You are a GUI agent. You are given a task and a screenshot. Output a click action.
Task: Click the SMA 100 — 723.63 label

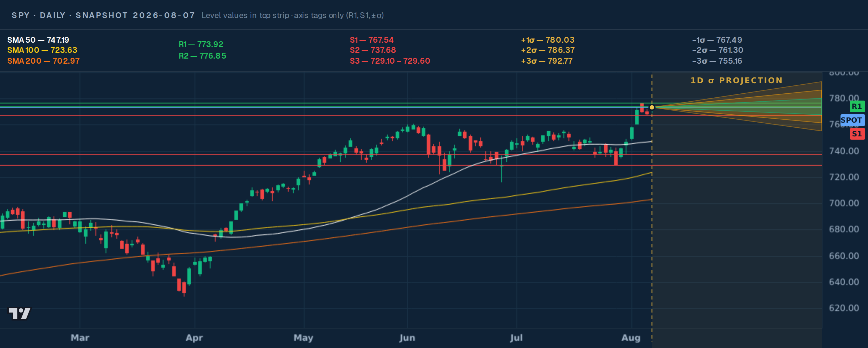pos(42,50)
